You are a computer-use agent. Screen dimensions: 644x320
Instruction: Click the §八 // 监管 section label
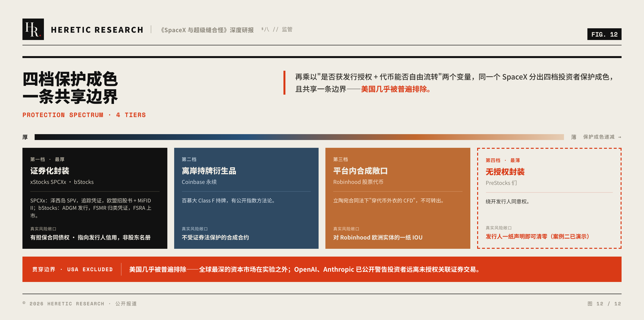(x=277, y=30)
